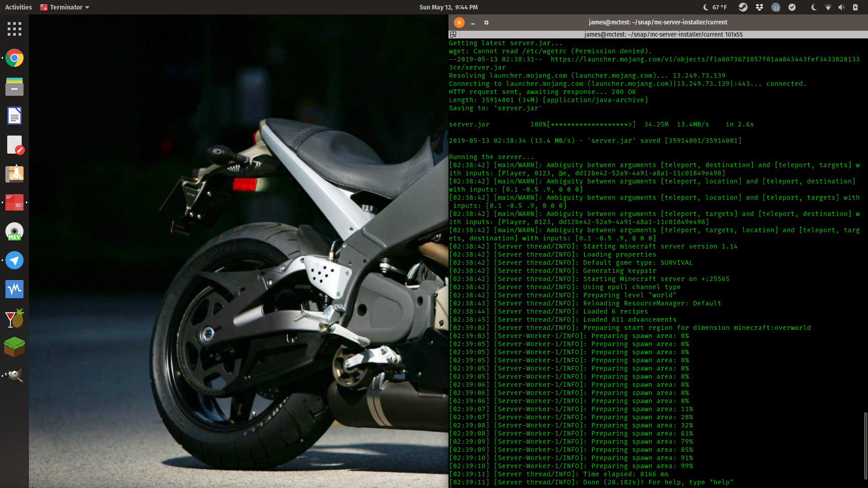Open LibreOffice Writer from the dock
Image resolution: width=868 pixels, height=488 pixels.
point(14,116)
